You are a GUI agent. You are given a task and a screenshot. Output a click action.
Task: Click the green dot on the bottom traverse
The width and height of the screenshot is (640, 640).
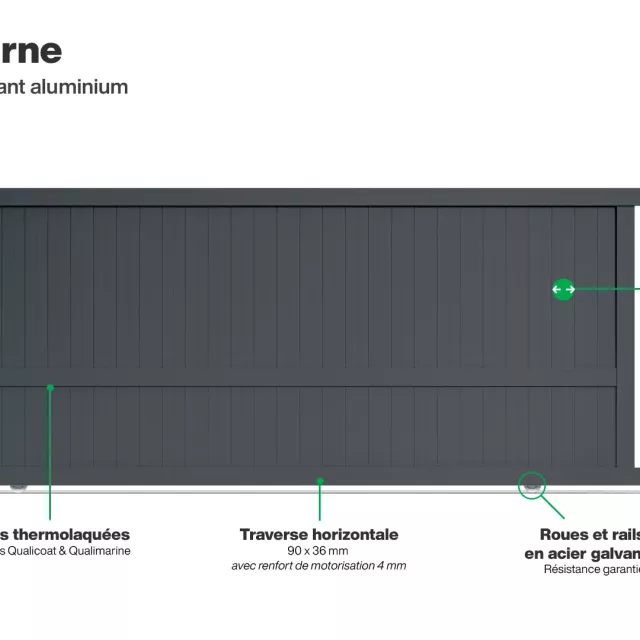320,481
